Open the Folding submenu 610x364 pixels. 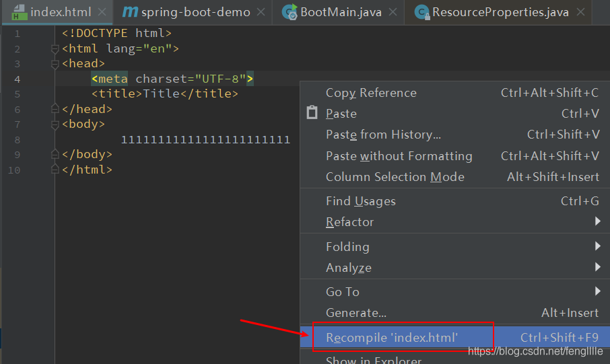click(454, 246)
